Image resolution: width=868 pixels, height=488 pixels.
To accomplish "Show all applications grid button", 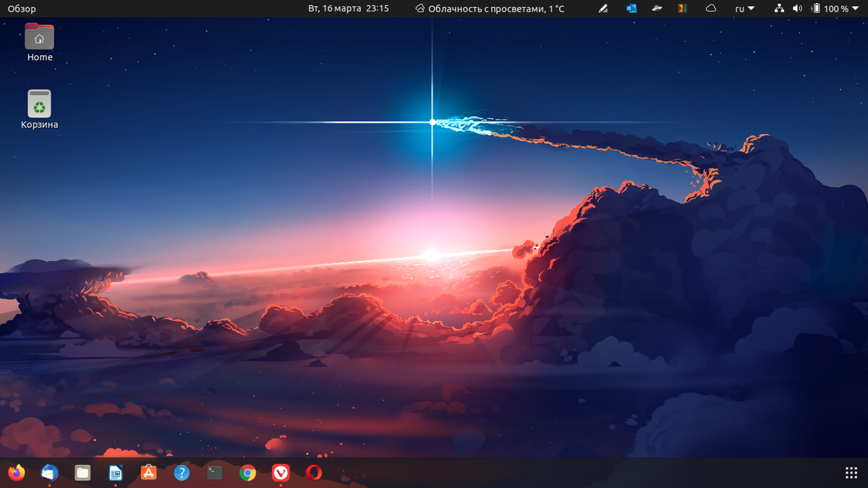I will point(851,473).
